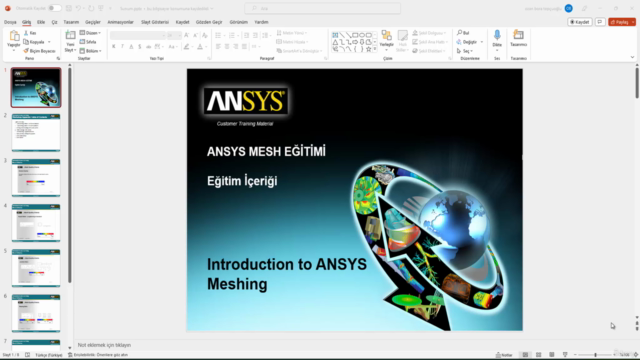Open the Tasarım (Design) tab
The height and width of the screenshot is (360, 640).
click(x=71, y=22)
